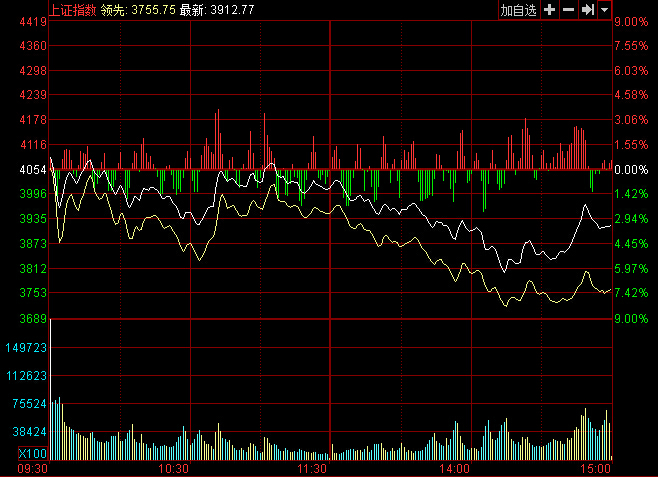The image size is (658, 477).
Task: Click the jump-to-end arrow icon
Action: click(x=588, y=9)
